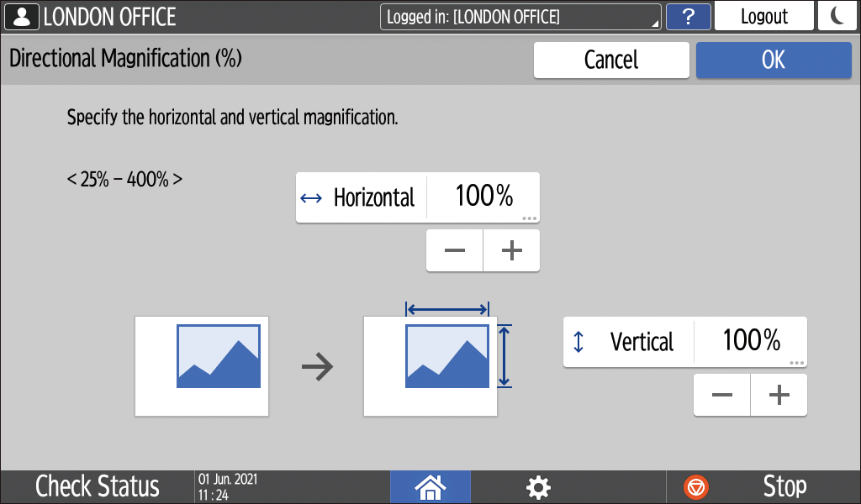
Task: Decrease vertical magnification with minus
Action: click(722, 396)
